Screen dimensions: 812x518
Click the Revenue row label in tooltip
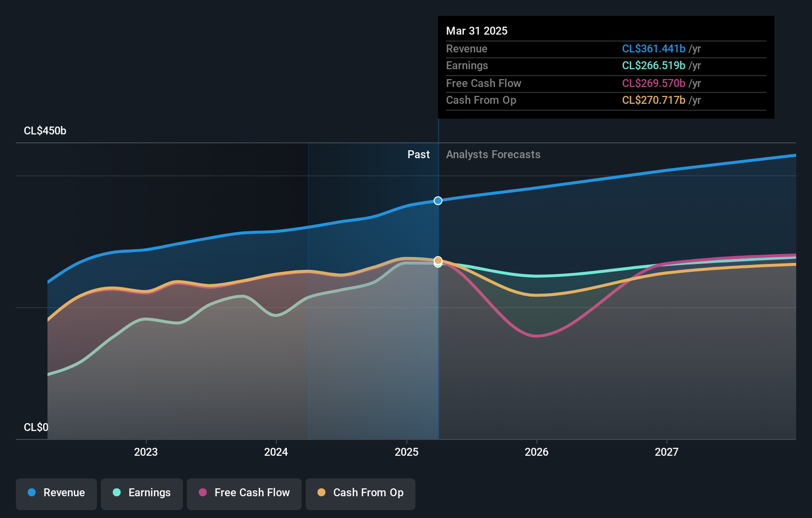[x=467, y=49]
